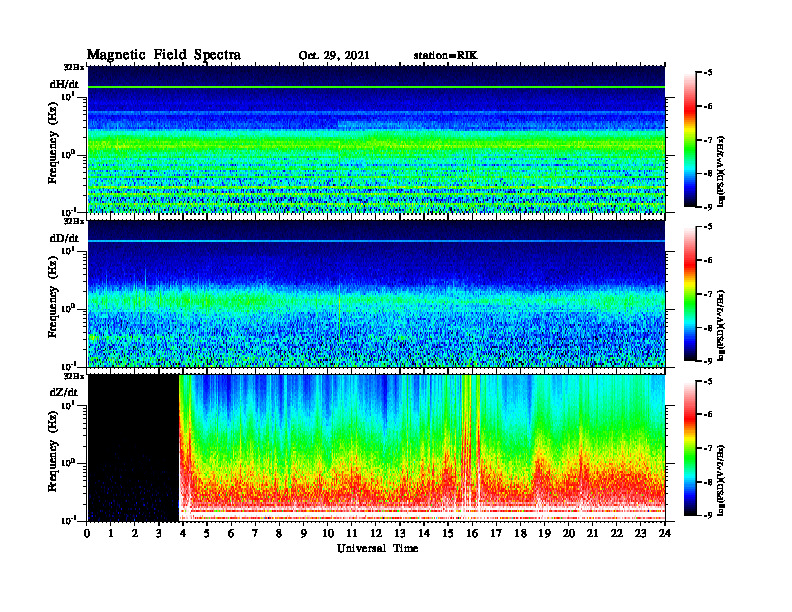This screenshot has width=792, height=612.
Task: Click hour "21" on the time axis
Action: (x=592, y=534)
